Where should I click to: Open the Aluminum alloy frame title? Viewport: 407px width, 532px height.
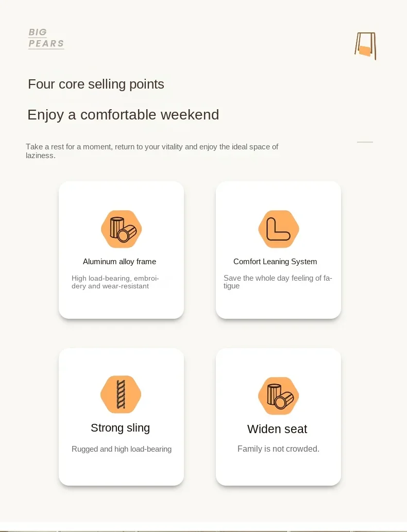coord(120,262)
